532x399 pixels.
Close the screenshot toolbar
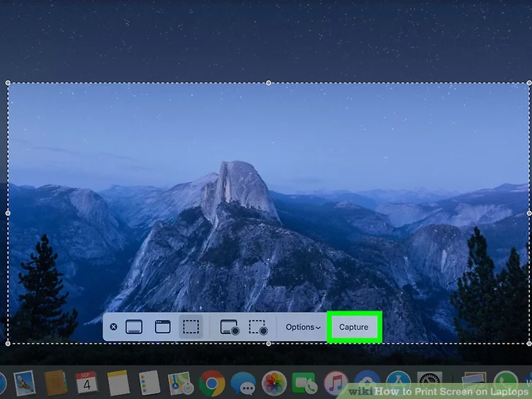(113, 327)
